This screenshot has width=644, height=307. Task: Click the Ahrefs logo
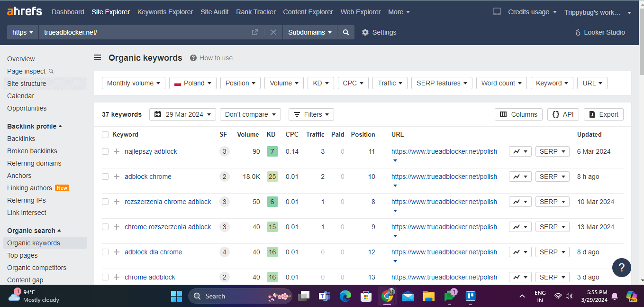(x=24, y=11)
